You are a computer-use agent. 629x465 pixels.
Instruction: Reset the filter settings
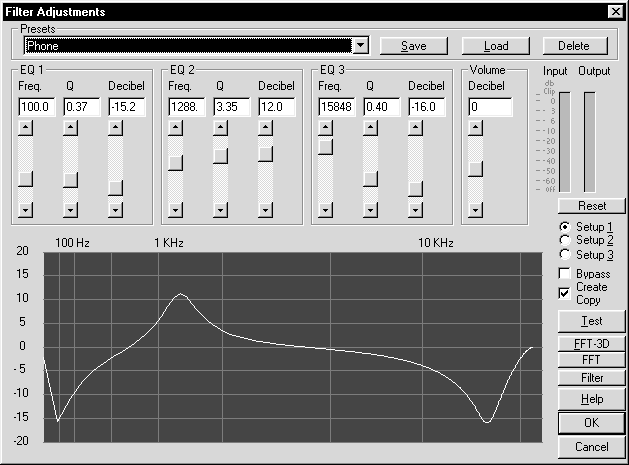[x=591, y=206]
